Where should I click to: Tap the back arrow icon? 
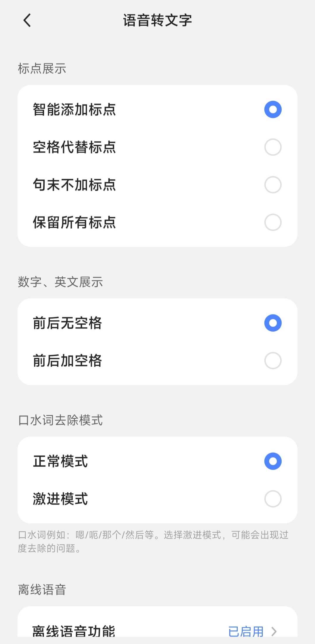[x=27, y=21]
